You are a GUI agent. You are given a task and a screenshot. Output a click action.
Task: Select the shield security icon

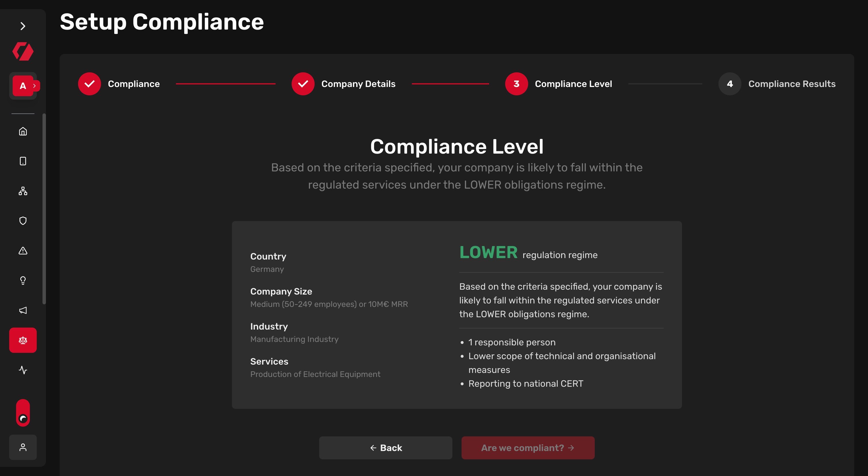tap(23, 221)
